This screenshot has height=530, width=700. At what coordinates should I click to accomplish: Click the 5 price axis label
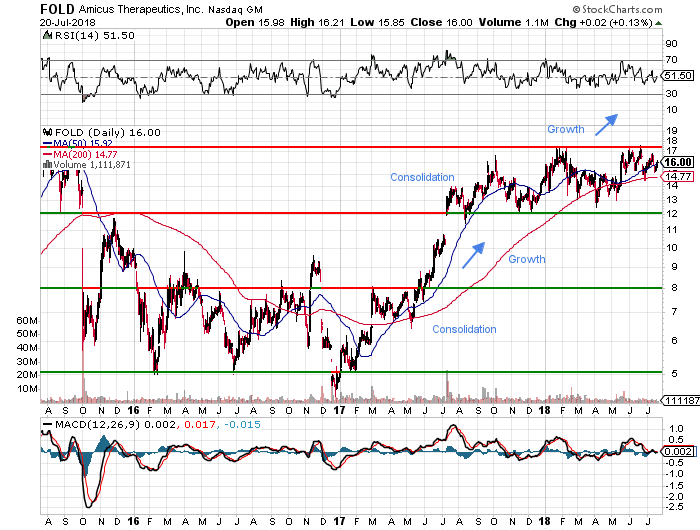[x=674, y=373]
